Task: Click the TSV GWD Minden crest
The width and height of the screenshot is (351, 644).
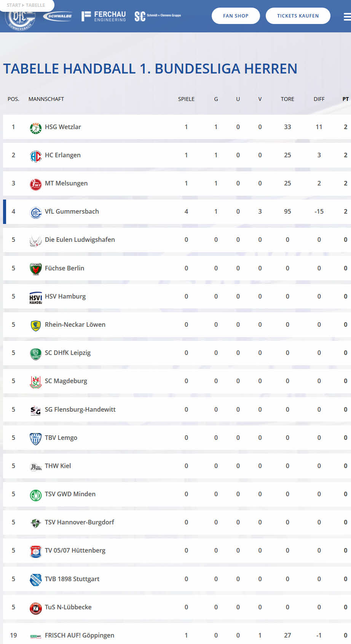Action: pyautogui.click(x=36, y=494)
